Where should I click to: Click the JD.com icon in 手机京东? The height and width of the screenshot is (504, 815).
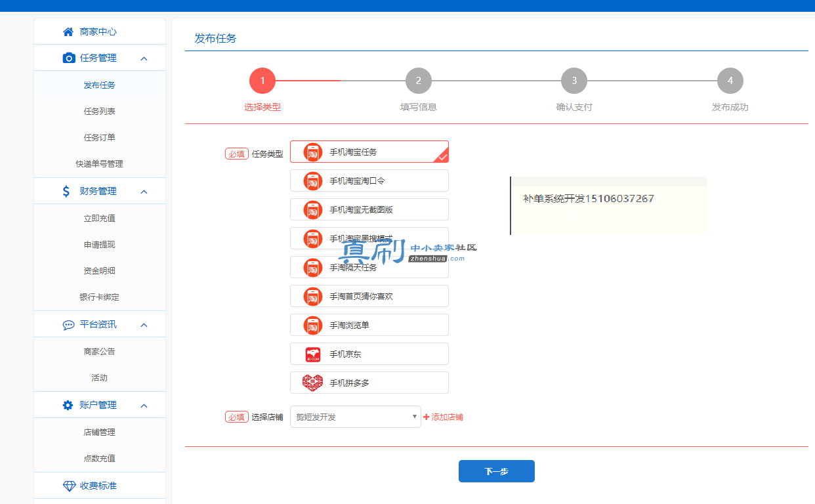tap(313, 354)
